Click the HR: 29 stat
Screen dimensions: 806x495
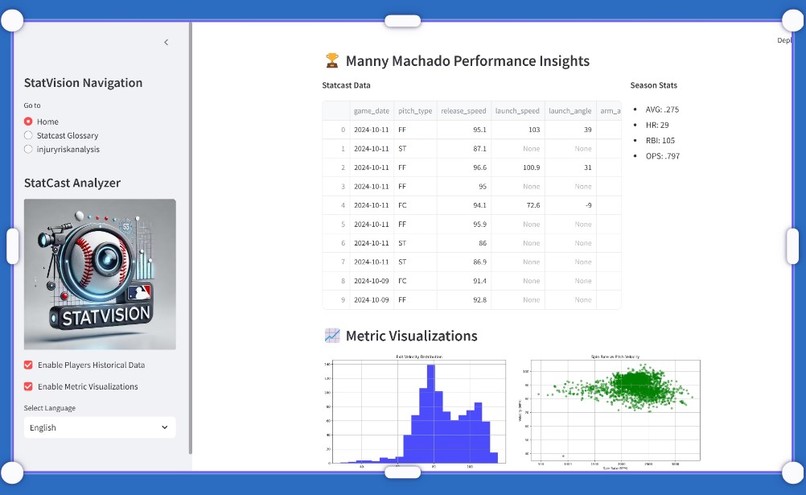tap(657, 125)
